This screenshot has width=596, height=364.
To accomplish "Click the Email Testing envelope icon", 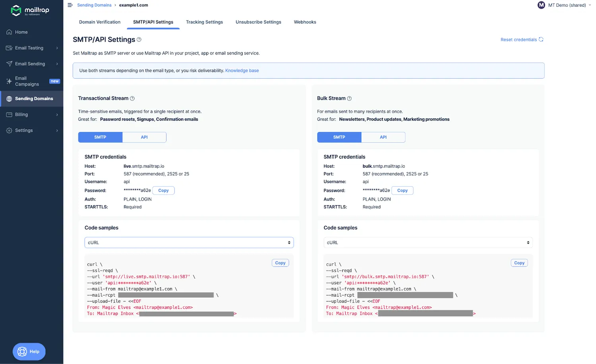I will click(x=9, y=48).
